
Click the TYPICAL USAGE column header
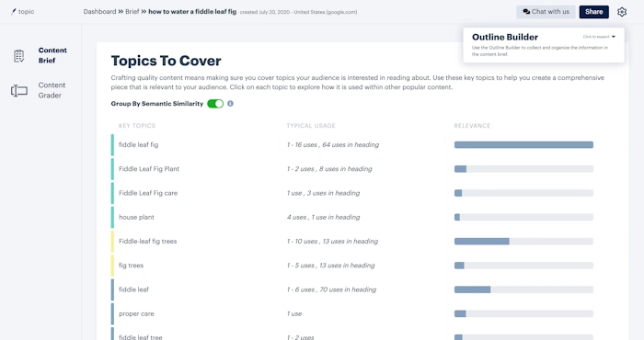311,126
